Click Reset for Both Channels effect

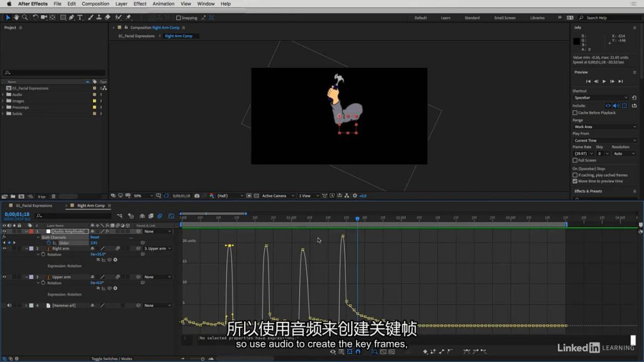pos(94,237)
